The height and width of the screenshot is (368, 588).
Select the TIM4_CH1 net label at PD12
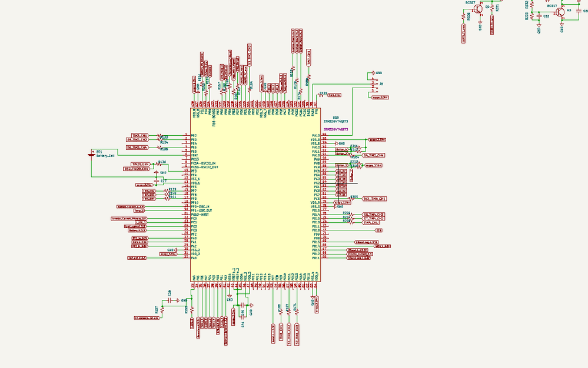pos(371,222)
